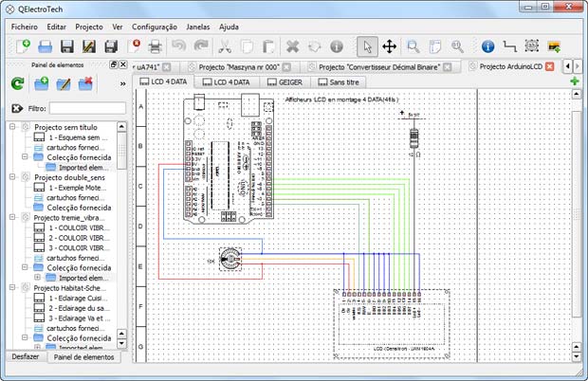Edit conductor properties with the wire icon
Image resolution: width=588 pixels, height=381 pixels.
click(x=509, y=46)
